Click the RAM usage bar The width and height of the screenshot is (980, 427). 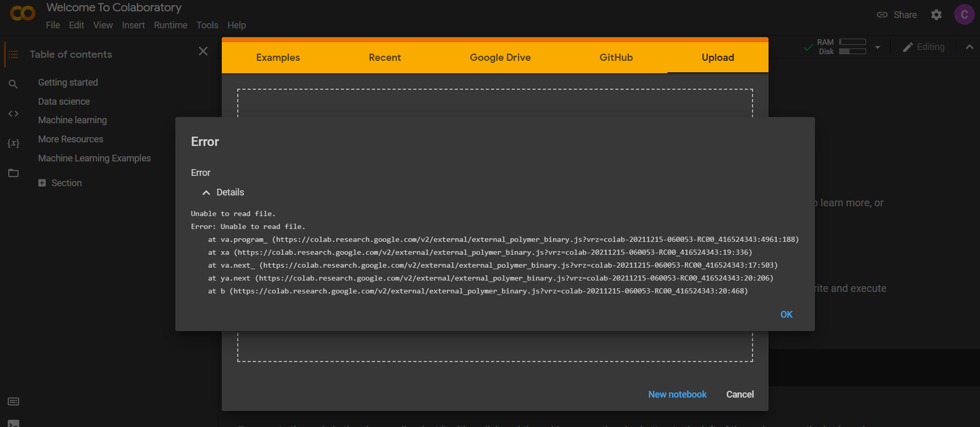[x=852, y=42]
